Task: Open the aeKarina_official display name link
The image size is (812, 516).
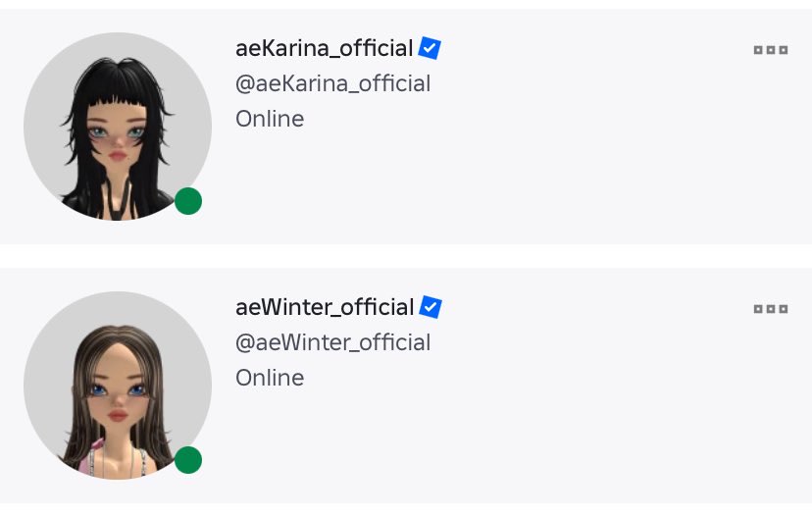Action: click(325, 49)
